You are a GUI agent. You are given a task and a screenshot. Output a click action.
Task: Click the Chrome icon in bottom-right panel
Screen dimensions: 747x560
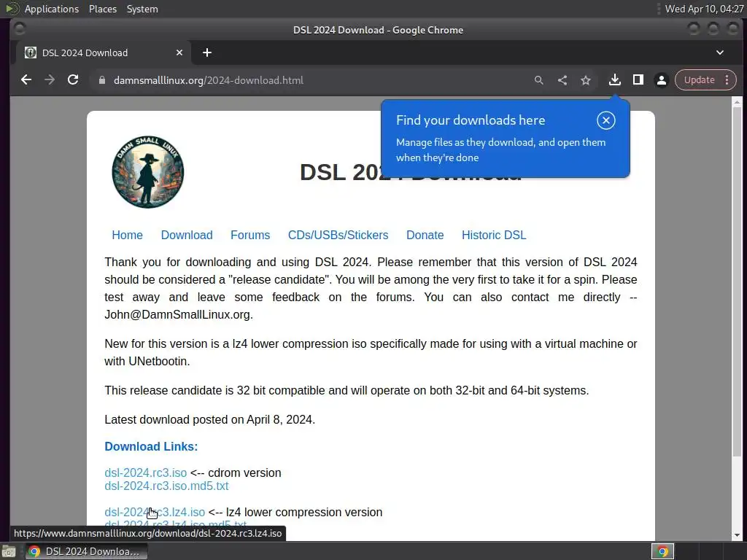click(x=662, y=551)
